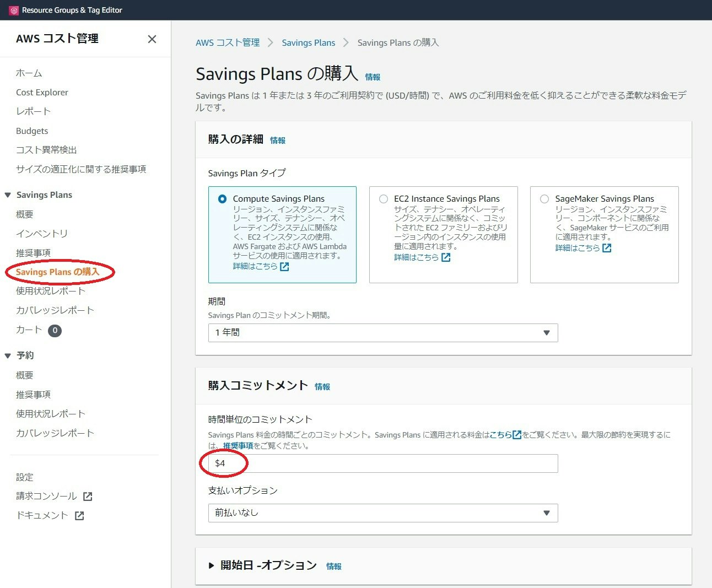Click 推奨事項 link in commitment description
Screen dimensions: 712x588
pos(238,446)
